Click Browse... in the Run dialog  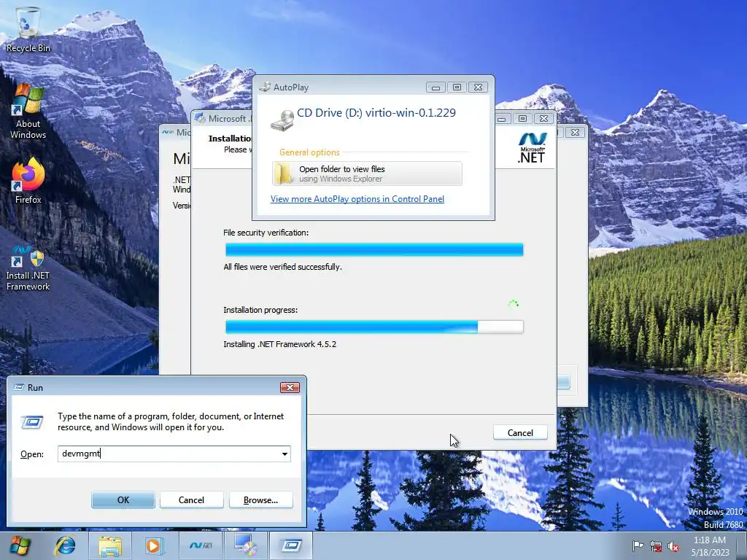[260, 500]
